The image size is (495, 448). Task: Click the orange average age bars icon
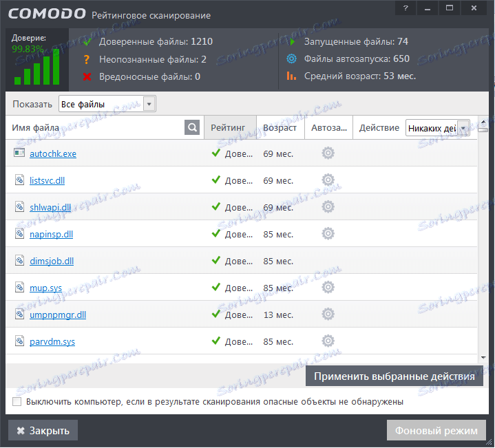291,76
